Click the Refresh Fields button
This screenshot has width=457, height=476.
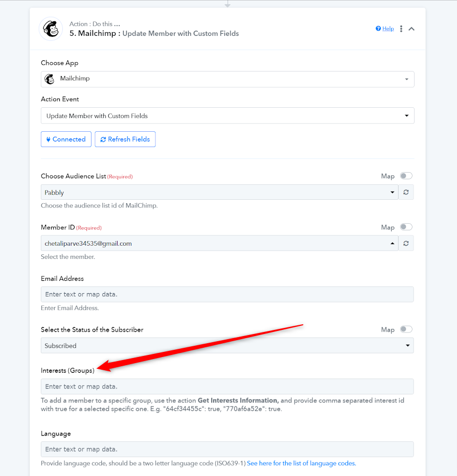point(125,139)
